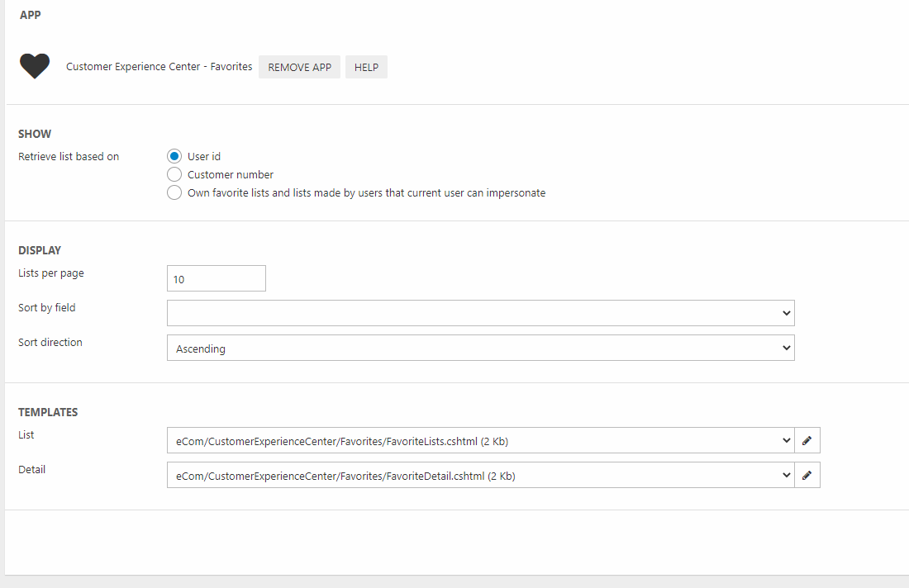Open pencil editor for FavoriteDetail.cshtml template
The width and height of the screenshot is (909, 588).
point(807,476)
